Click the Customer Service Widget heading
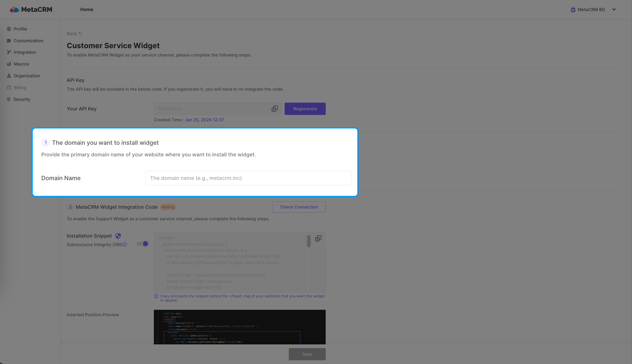The image size is (632, 364). click(x=113, y=45)
